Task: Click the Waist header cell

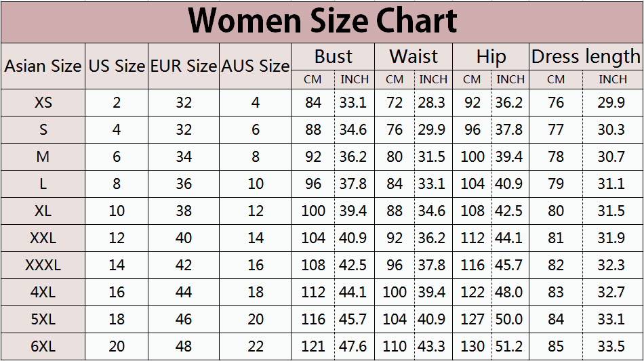Action: pos(414,57)
